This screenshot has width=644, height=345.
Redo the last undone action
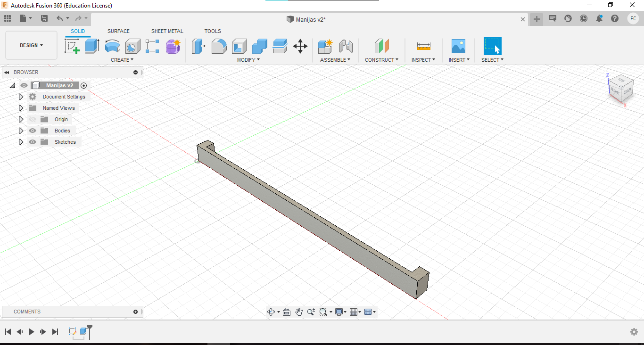78,18
